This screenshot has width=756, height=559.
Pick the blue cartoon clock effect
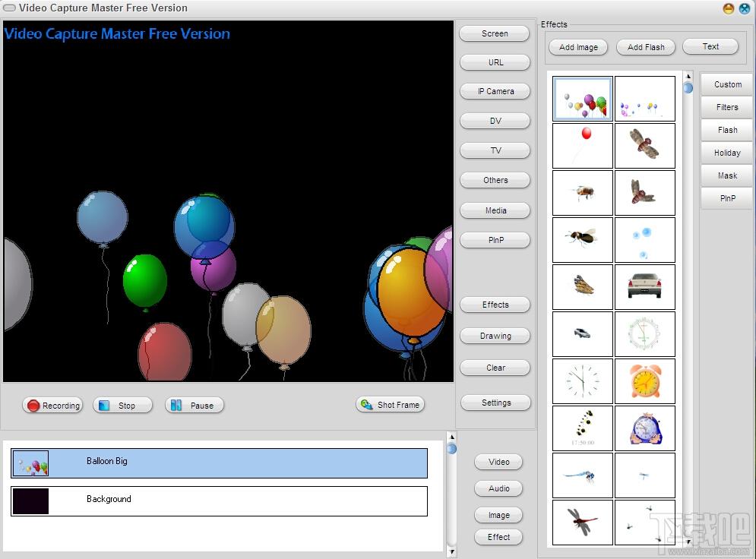[x=645, y=428]
